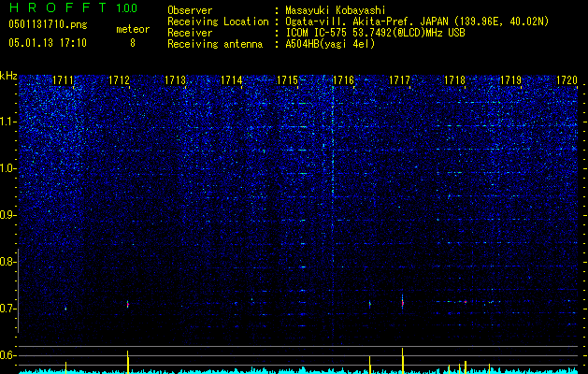Click the date stamp 05.01.13 17:10
The height and width of the screenshot is (374, 588).
(x=48, y=43)
